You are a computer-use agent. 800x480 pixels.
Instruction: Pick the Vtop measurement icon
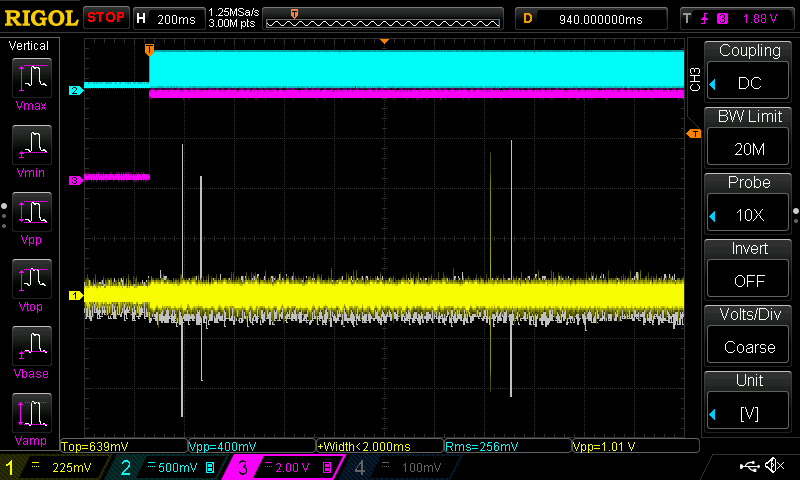(32, 279)
